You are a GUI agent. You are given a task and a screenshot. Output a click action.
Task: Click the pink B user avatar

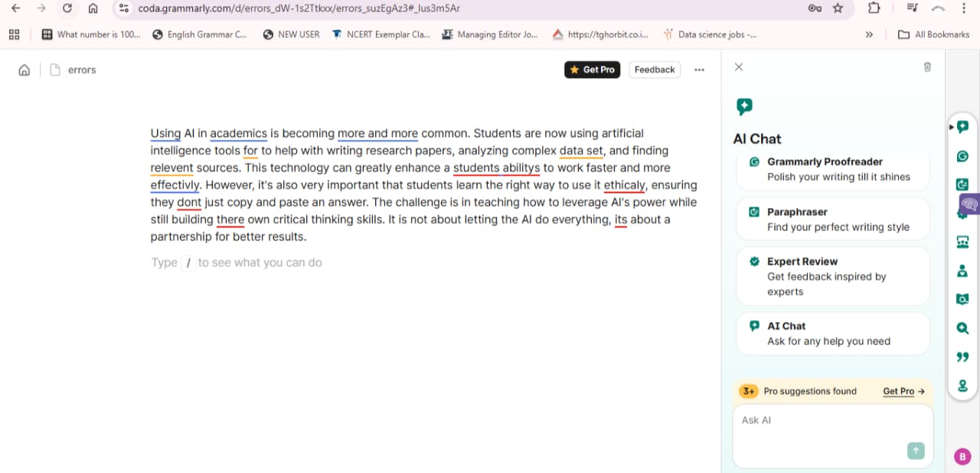[962, 457]
